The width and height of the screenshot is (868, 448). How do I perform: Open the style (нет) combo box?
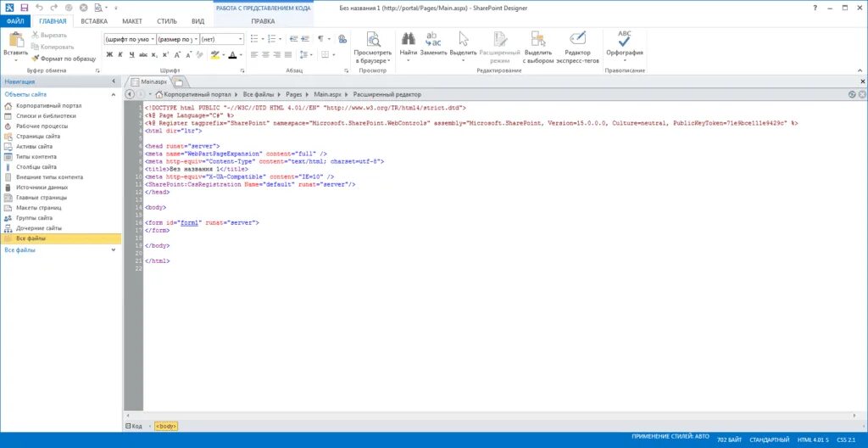tap(222, 39)
